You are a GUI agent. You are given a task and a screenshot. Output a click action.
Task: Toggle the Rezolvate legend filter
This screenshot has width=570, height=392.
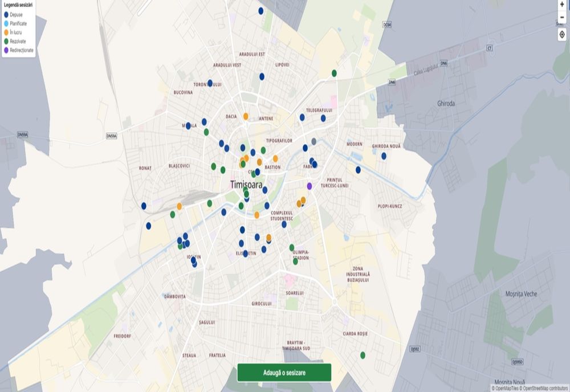point(18,40)
